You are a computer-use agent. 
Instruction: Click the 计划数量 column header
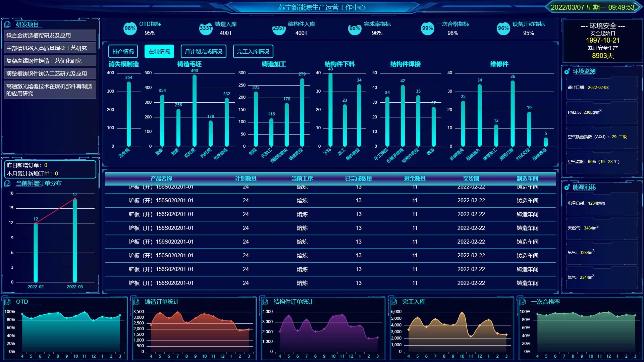(246, 178)
